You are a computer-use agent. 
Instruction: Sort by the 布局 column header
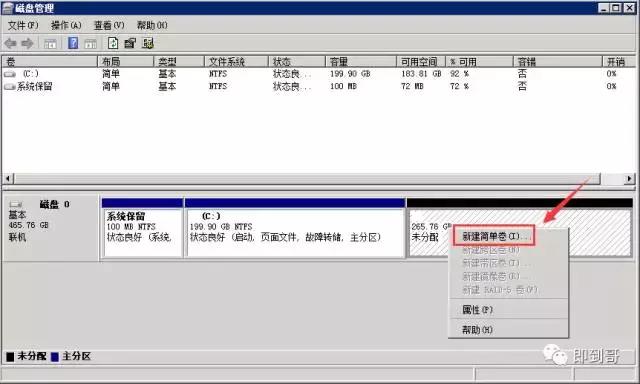point(126,62)
